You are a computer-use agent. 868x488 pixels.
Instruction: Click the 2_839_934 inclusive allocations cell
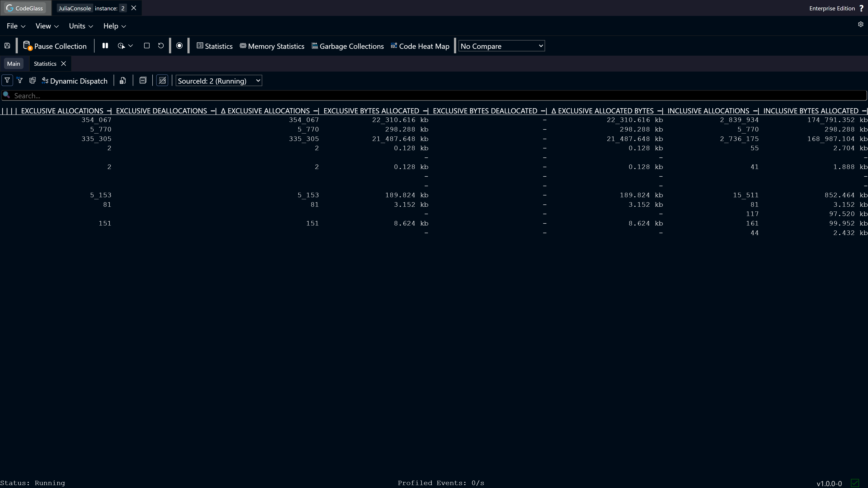739,120
